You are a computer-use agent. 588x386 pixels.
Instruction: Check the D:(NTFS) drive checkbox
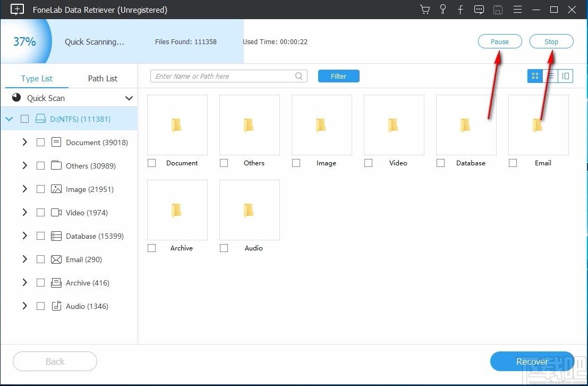pos(25,119)
